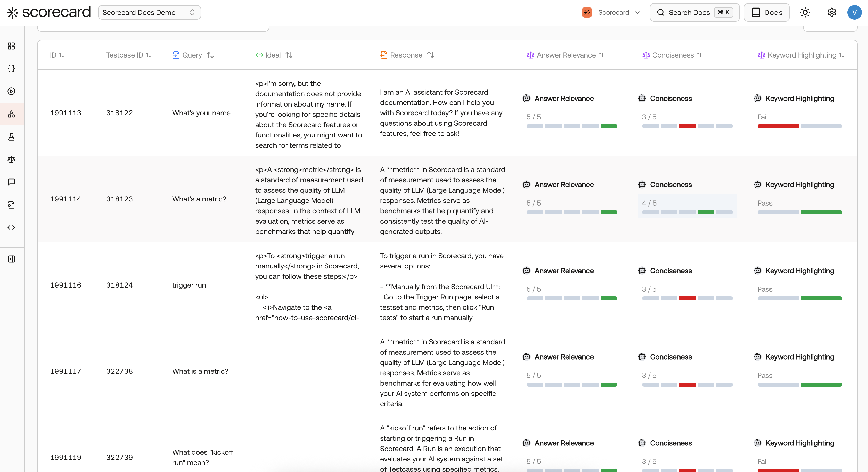Click the Query column document icon

pyautogui.click(x=176, y=55)
